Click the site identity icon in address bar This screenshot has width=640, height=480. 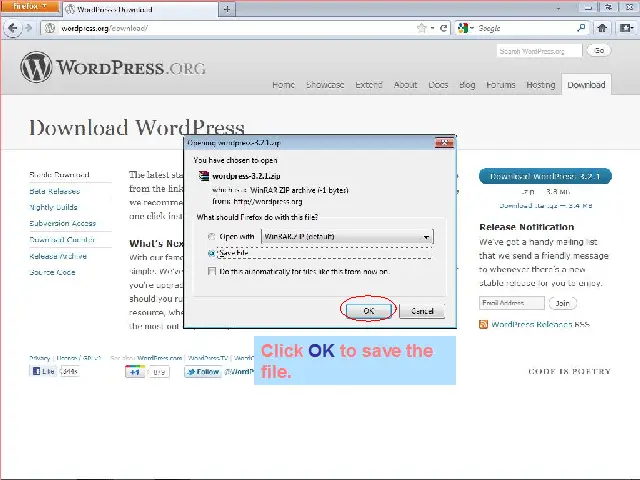50,28
